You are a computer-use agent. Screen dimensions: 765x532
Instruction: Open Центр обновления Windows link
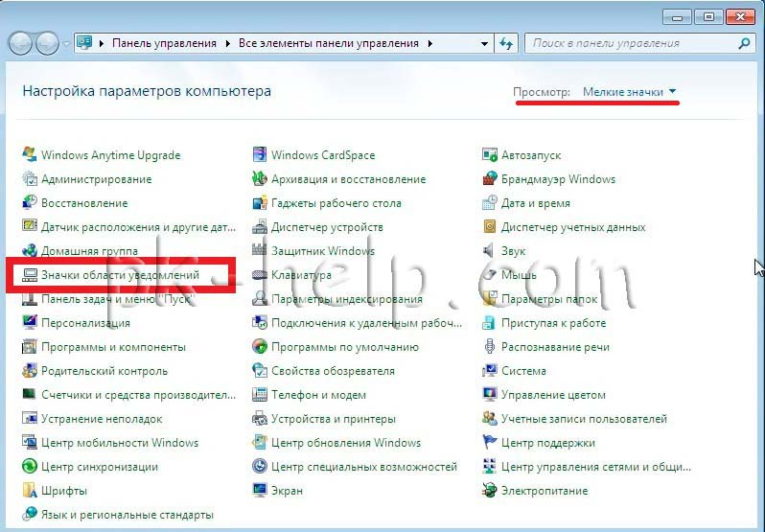point(346,442)
